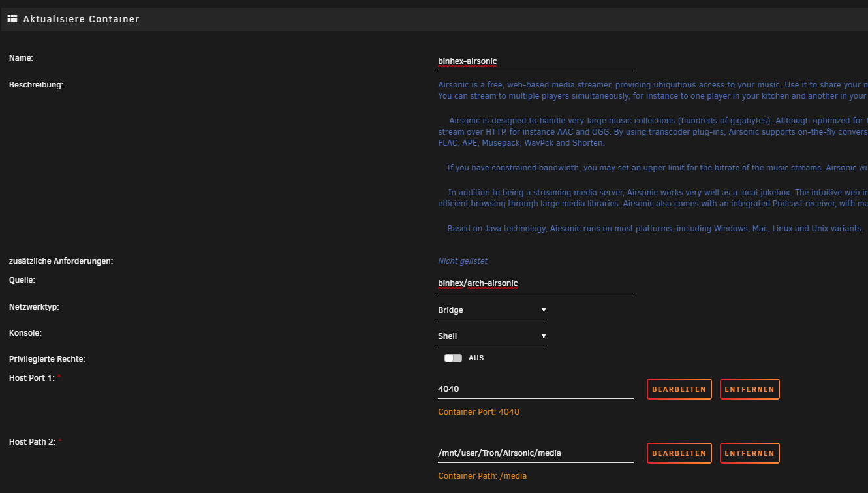Open the Konsole Shell dropdown
Image resolution: width=868 pixels, height=493 pixels.
pyautogui.click(x=492, y=336)
